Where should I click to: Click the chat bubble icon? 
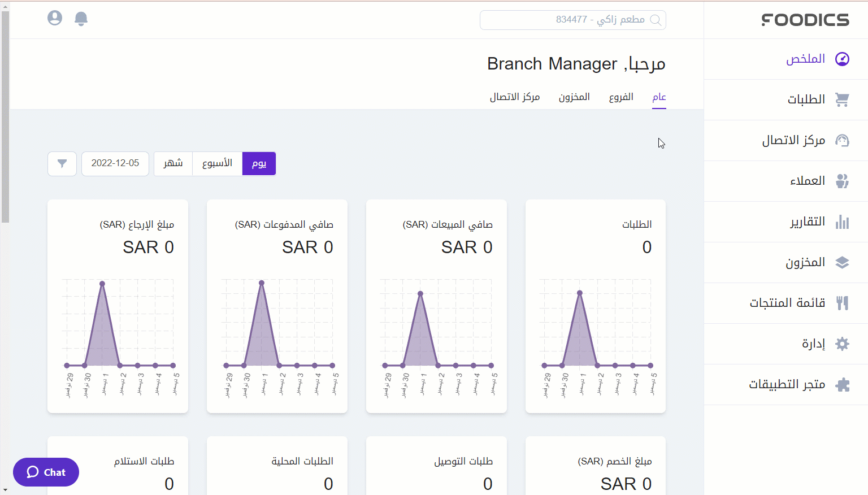pos(33,472)
